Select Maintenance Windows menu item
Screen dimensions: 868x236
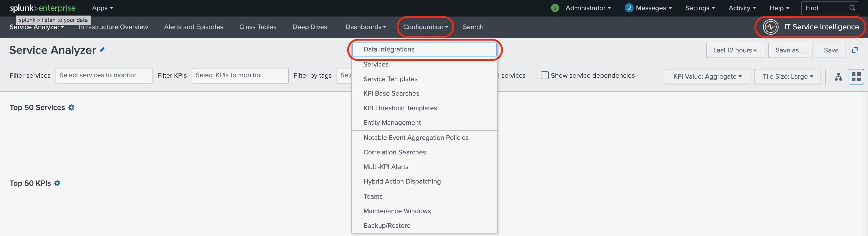(x=424, y=211)
